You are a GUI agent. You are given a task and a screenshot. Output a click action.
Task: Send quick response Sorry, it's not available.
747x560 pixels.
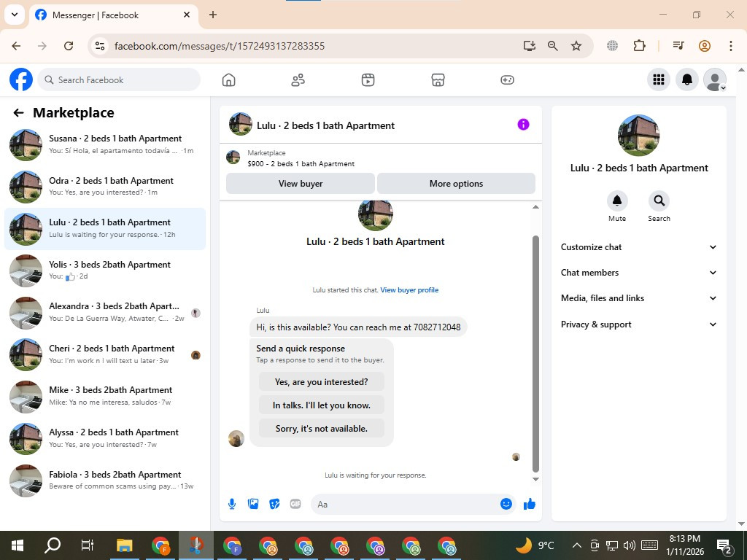322,429
